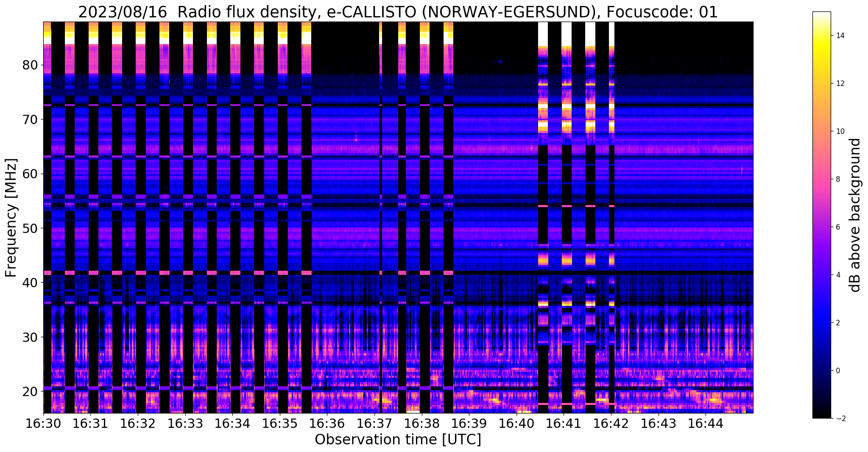868x452 pixels.
Task: Click the 16:35 time tick label
Action: [x=280, y=423]
